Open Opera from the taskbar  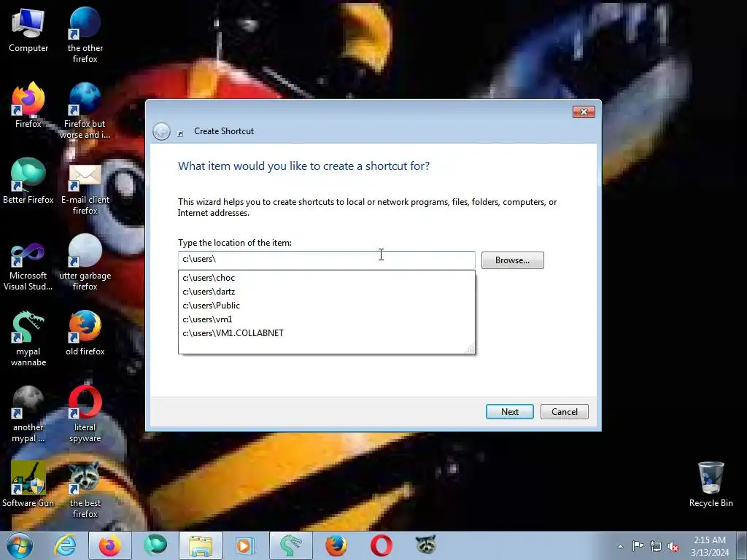(x=382, y=545)
